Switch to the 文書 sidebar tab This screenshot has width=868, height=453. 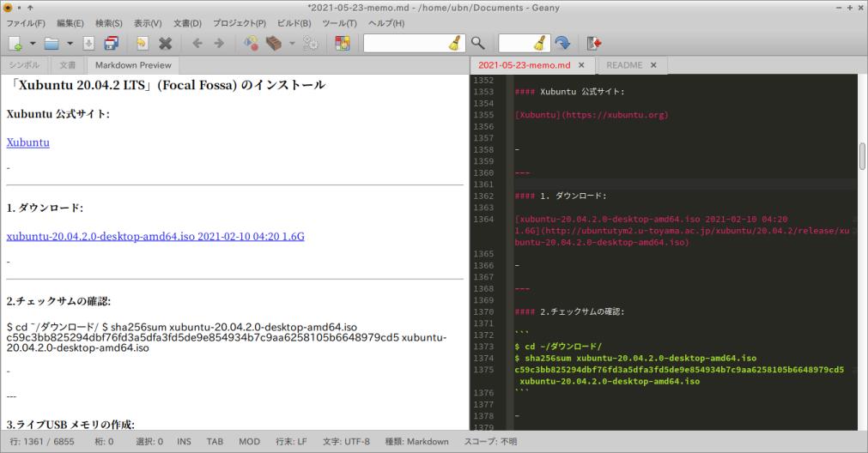[68, 65]
